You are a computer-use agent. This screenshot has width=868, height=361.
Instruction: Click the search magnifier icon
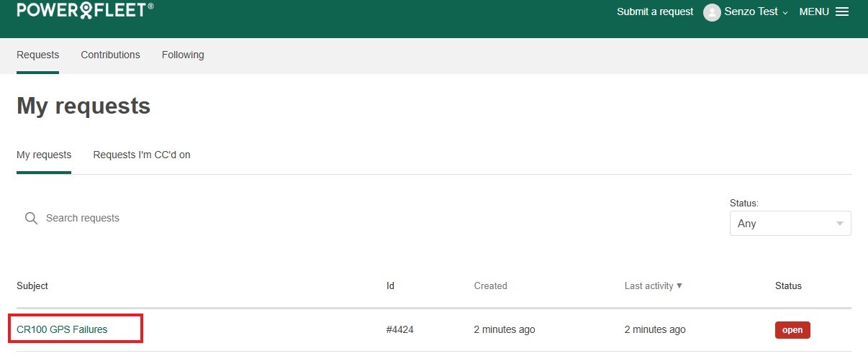(x=31, y=218)
